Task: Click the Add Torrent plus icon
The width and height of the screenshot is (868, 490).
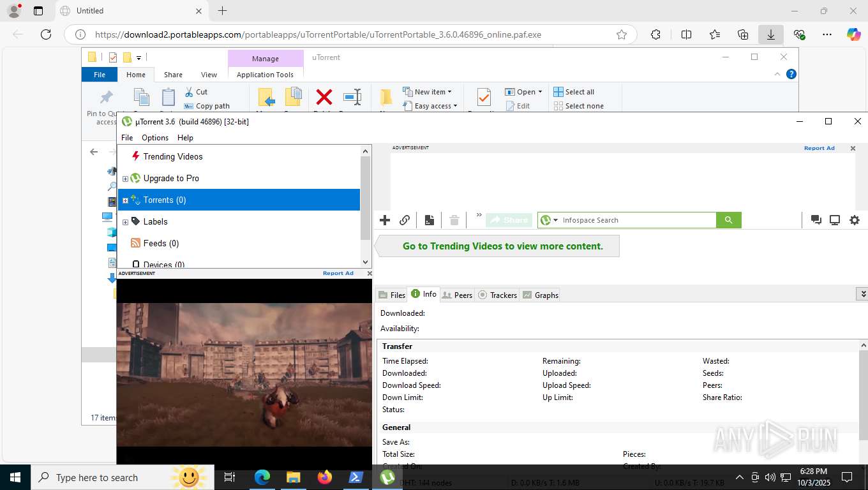Action: (x=385, y=220)
